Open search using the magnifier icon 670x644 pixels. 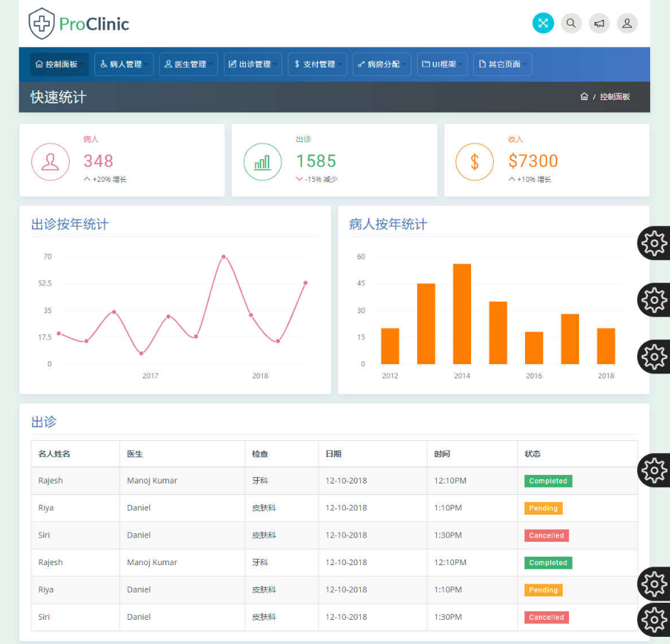pos(571,23)
